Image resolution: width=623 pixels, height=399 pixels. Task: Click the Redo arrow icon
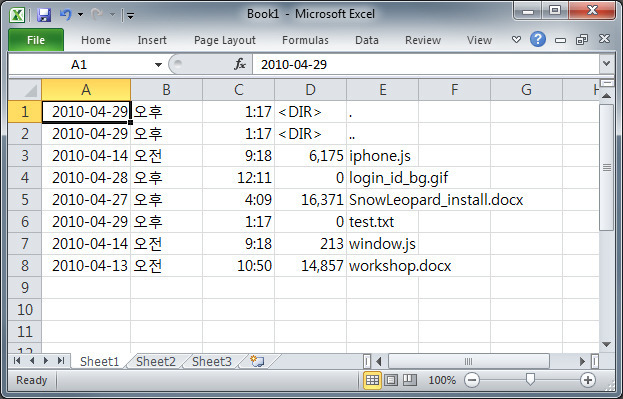97,15
